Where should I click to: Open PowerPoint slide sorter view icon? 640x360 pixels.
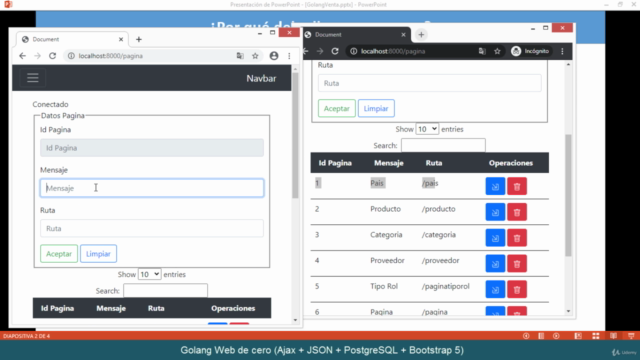pyautogui.click(x=596, y=336)
